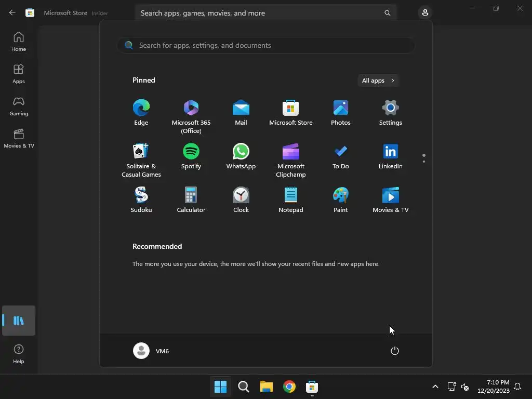Open taskbar Search
Screen dimensions: 532x399
tap(244, 387)
